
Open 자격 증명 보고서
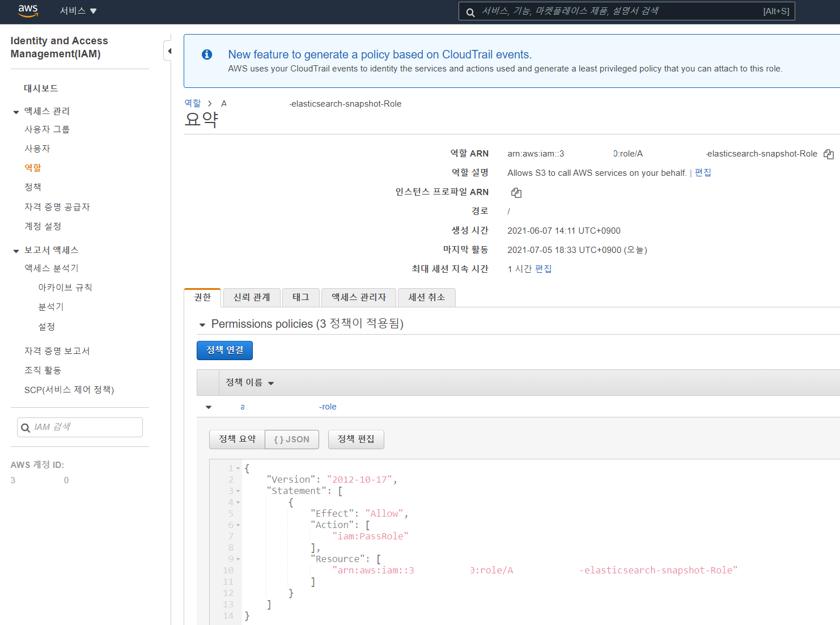point(57,351)
